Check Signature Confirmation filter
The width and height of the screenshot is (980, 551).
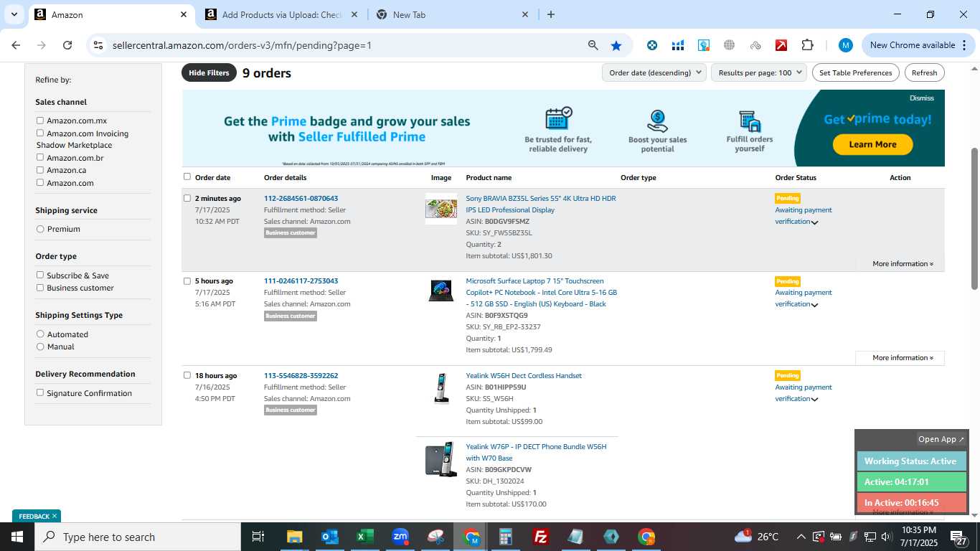coord(40,392)
